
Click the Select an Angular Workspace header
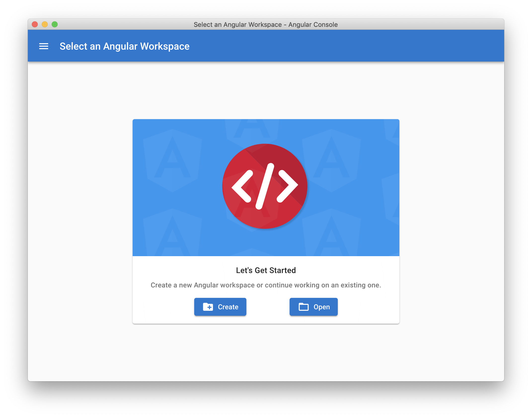(x=124, y=46)
